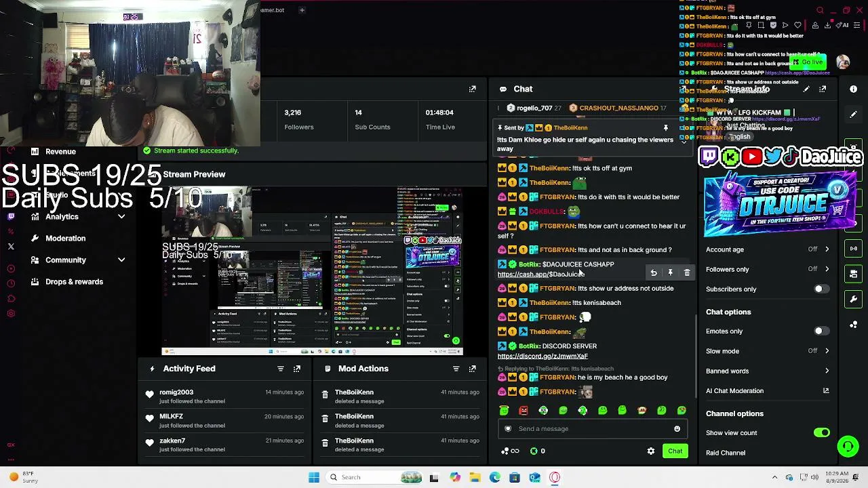Click the camera panel icon in right sidebar

click(x=854, y=274)
